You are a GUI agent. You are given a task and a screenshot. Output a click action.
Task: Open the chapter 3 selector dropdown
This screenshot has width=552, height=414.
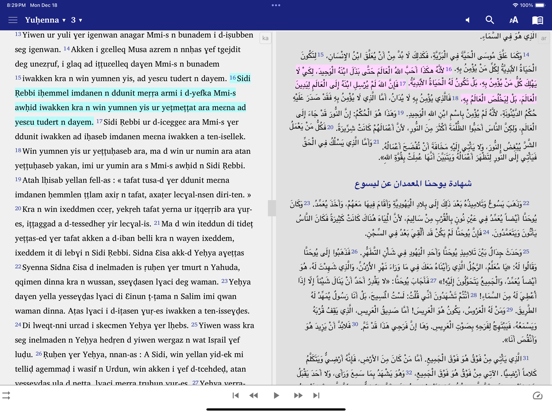pyautogui.click(x=76, y=20)
